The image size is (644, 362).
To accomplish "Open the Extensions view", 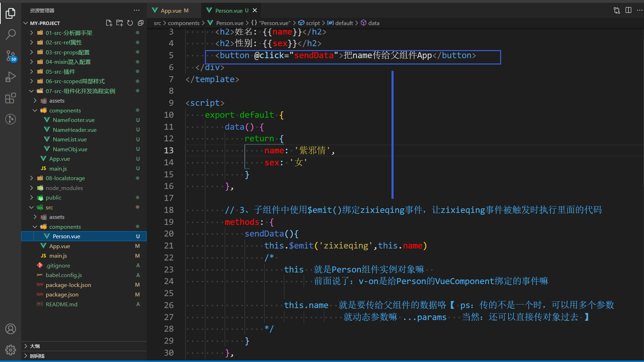I will (x=11, y=98).
